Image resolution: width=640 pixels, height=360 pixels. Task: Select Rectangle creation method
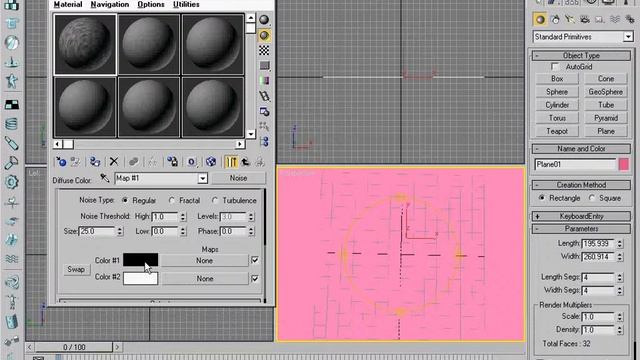tap(542, 198)
